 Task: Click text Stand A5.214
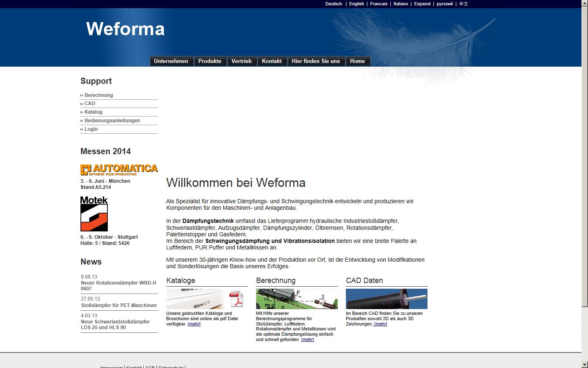tap(96, 187)
